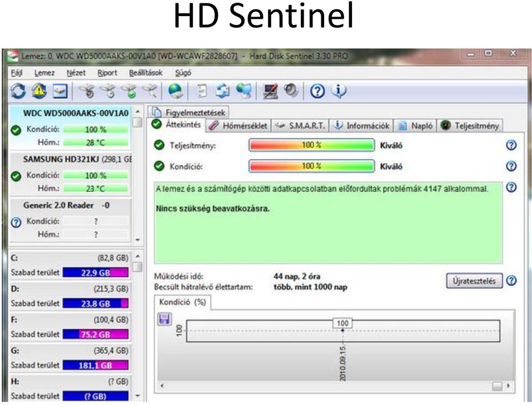Click help icon beside the green message box

point(511,187)
